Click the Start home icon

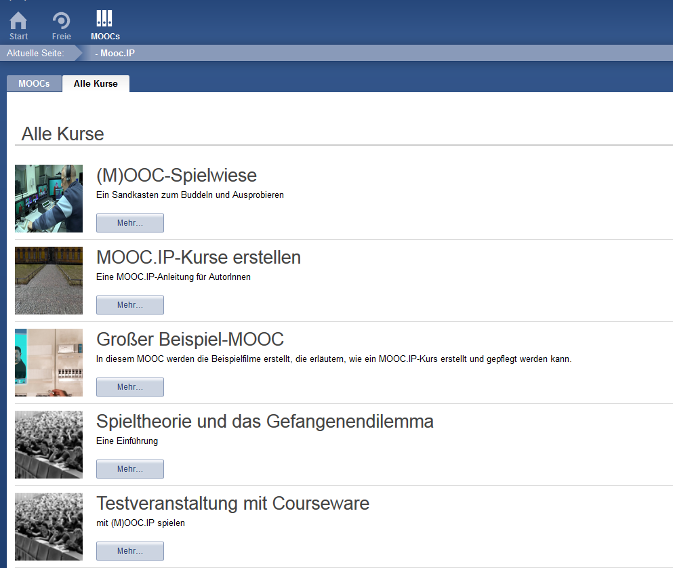[x=18, y=22]
